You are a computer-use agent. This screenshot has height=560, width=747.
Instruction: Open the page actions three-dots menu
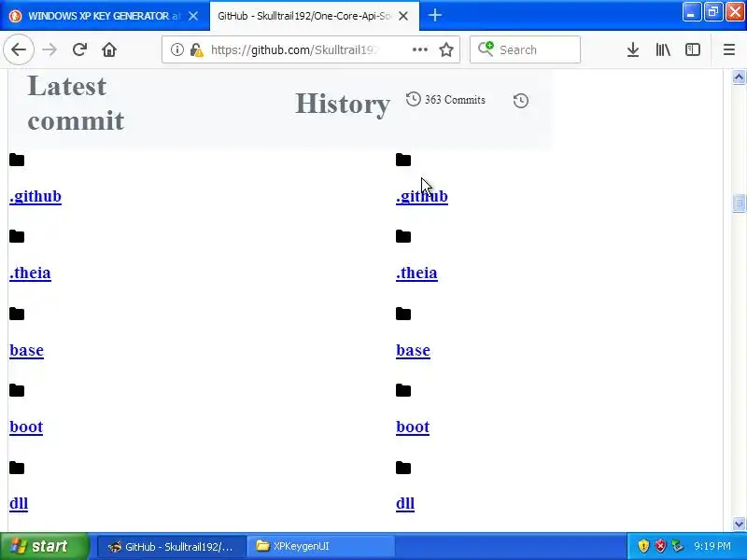click(x=419, y=49)
